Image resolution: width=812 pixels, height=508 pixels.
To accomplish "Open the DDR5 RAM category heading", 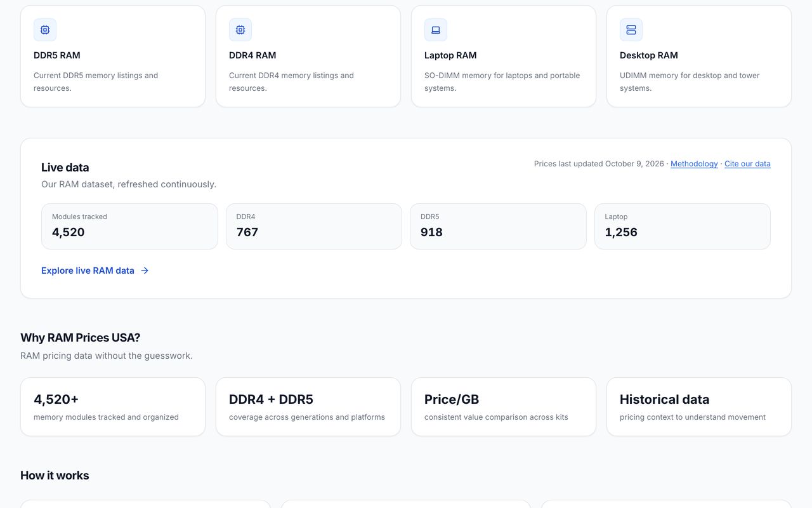I will tap(57, 55).
